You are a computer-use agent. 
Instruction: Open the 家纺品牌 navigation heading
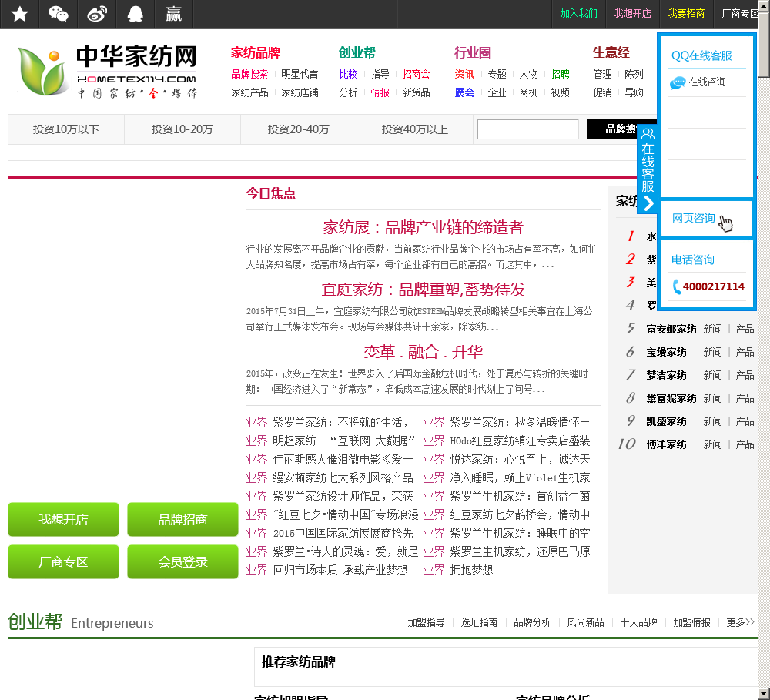click(x=256, y=52)
